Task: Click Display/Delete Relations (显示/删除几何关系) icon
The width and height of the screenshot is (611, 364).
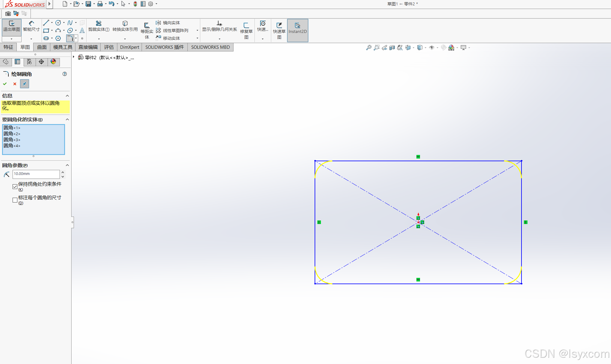Action: pyautogui.click(x=219, y=24)
